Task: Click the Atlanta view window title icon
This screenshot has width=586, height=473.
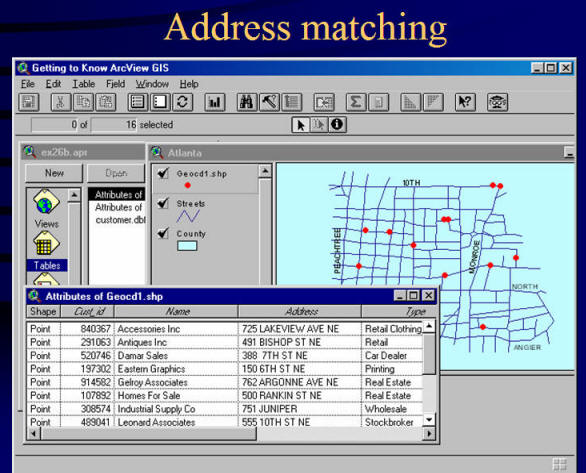Action: tap(157, 152)
